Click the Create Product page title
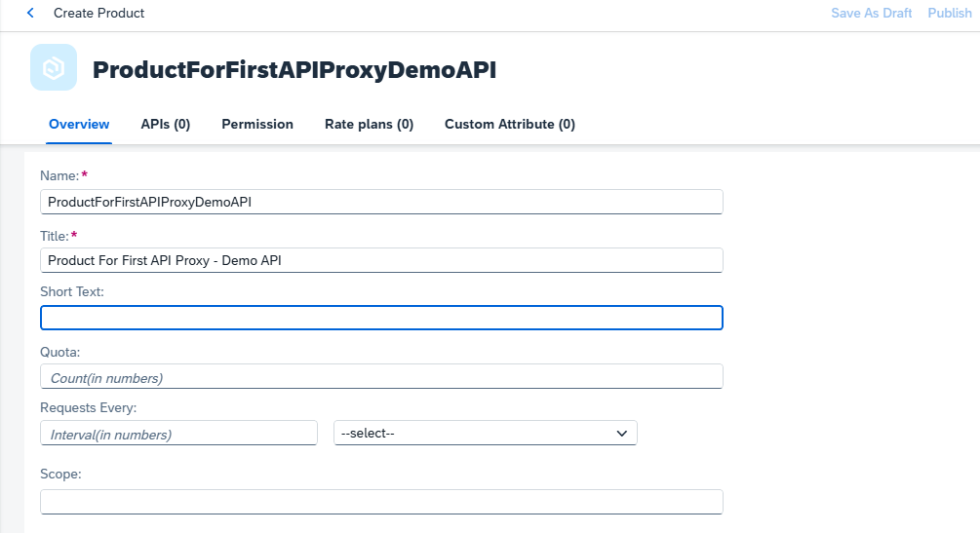The image size is (980, 533). coord(98,13)
